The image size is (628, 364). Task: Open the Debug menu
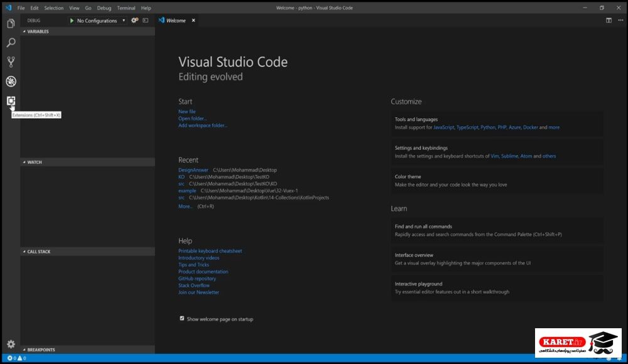104,8
